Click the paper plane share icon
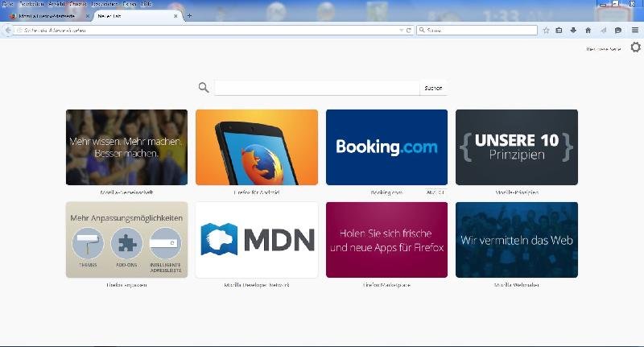 pyautogui.click(x=603, y=31)
